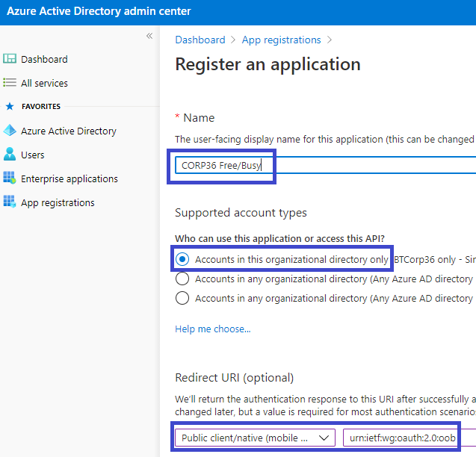Image resolution: width=476 pixels, height=457 pixels.
Task: Go to Enterprise applications
Action: point(69,178)
